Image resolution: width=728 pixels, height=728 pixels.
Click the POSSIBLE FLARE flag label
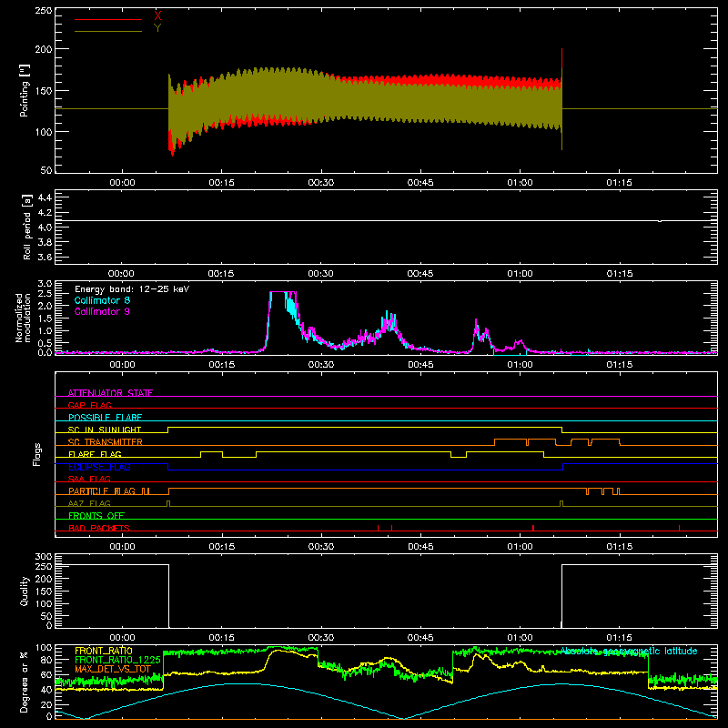click(x=105, y=418)
